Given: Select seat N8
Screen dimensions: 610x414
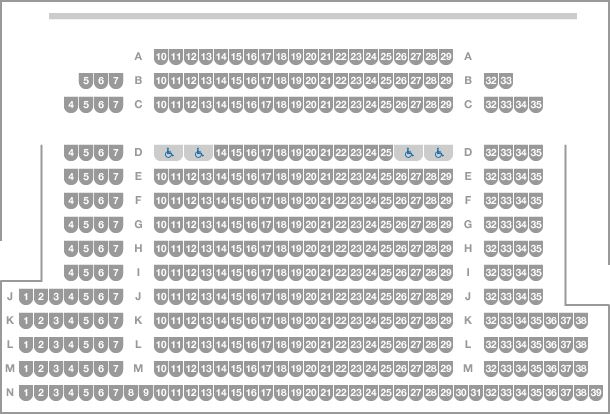Looking at the screenshot, I should [131, 393].
